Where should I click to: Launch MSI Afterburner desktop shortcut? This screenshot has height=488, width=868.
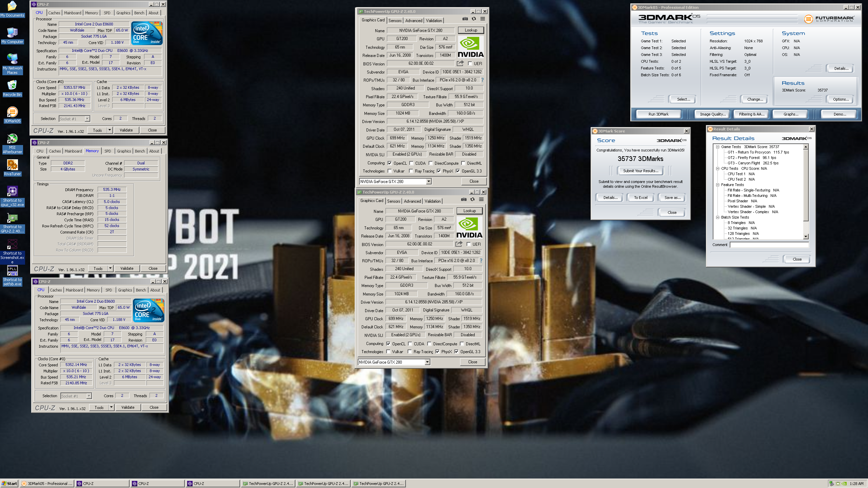tap(12, 143)
